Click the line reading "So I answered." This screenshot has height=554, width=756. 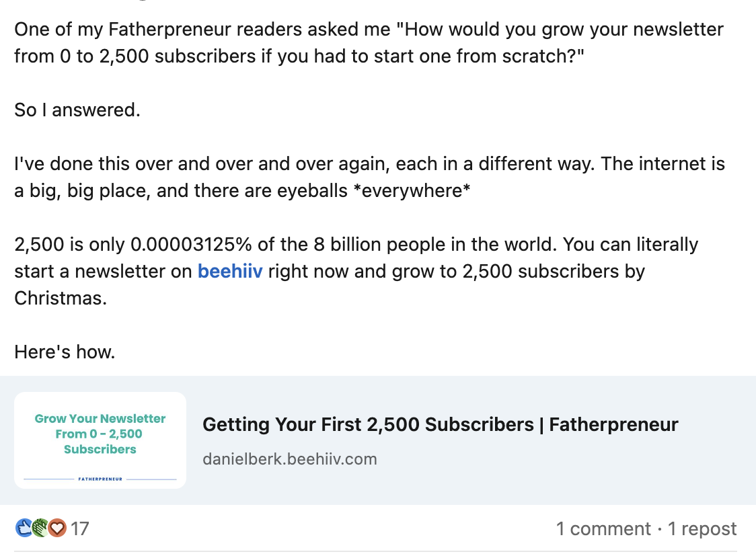(77, 110)
